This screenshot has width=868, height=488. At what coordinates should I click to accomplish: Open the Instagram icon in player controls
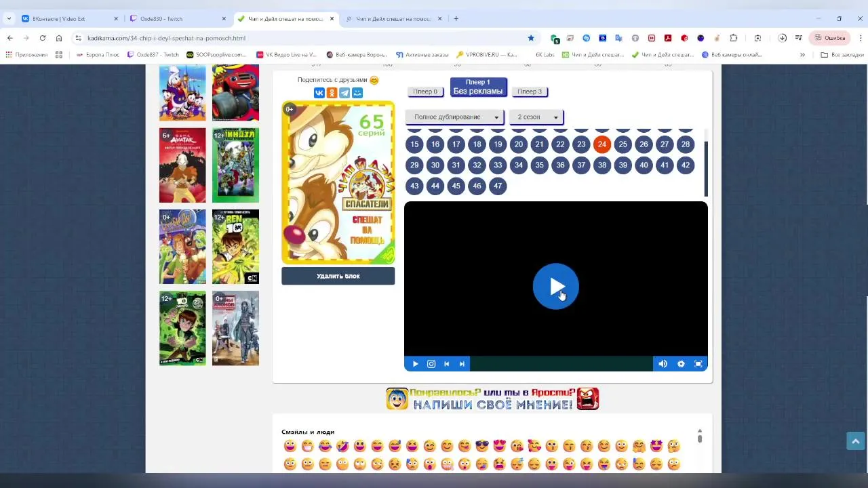[431, 364]
